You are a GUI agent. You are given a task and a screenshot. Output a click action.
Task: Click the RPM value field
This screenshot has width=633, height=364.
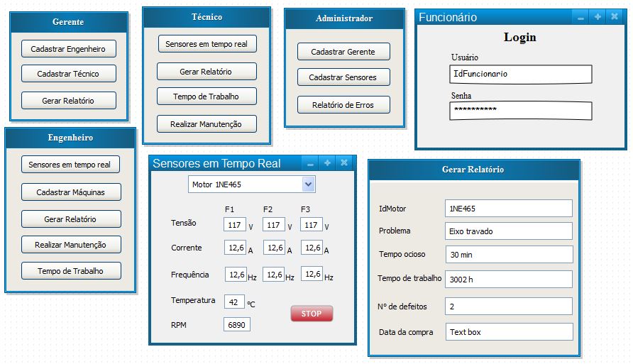pyautogui.click(x=237, y=324)
